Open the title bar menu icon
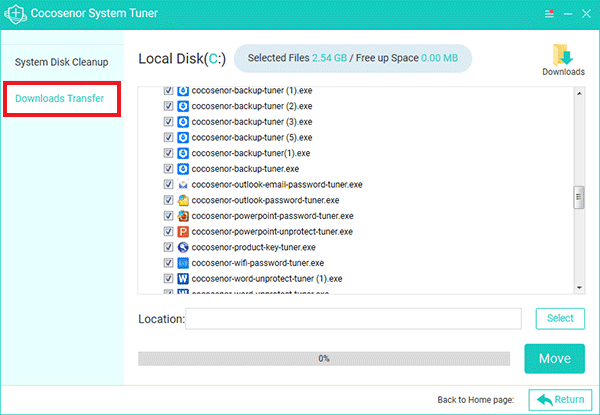 click(549, 14)
